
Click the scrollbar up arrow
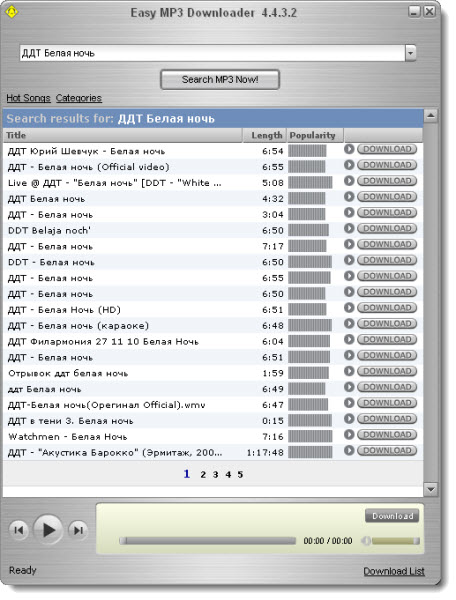[431, 115]
